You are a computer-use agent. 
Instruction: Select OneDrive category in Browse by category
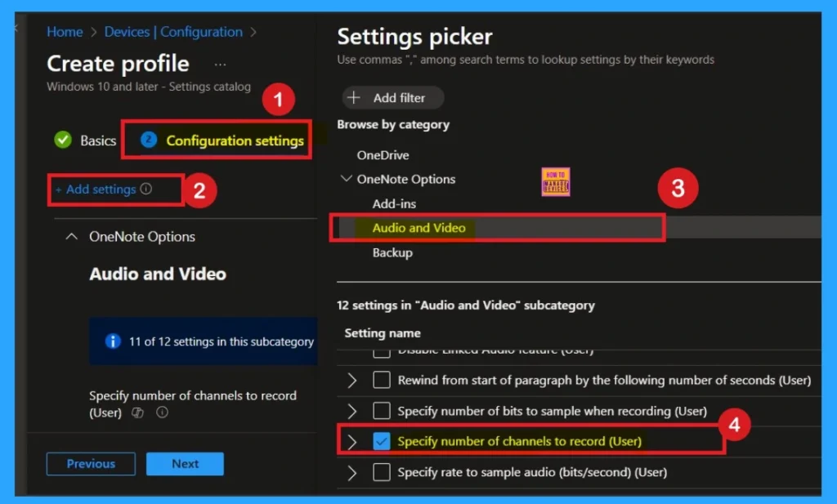383,155
